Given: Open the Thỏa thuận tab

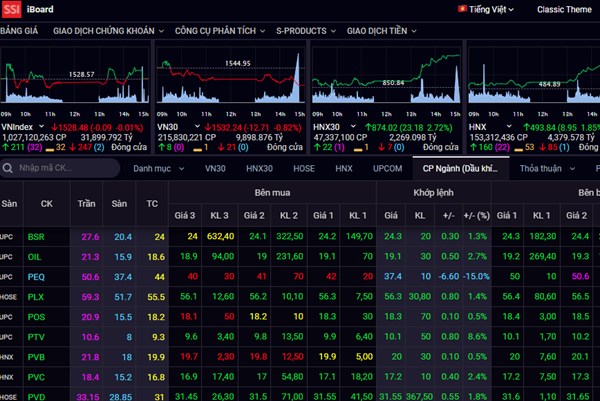Looking at the screenshot, I should 540,168.
